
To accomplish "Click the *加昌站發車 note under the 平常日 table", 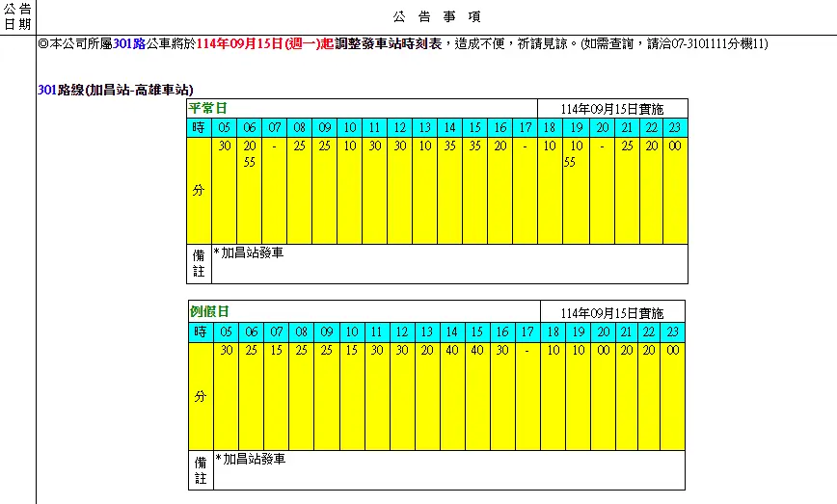I will point(249,254).
